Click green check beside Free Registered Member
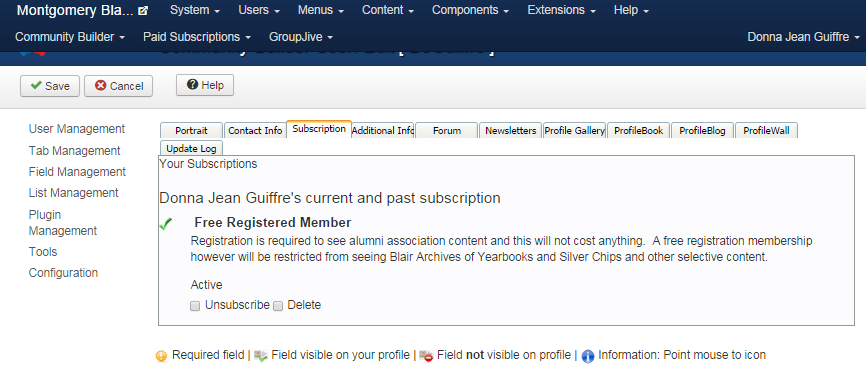This screenshot has height=382, width=866. (x=166, y=224)
